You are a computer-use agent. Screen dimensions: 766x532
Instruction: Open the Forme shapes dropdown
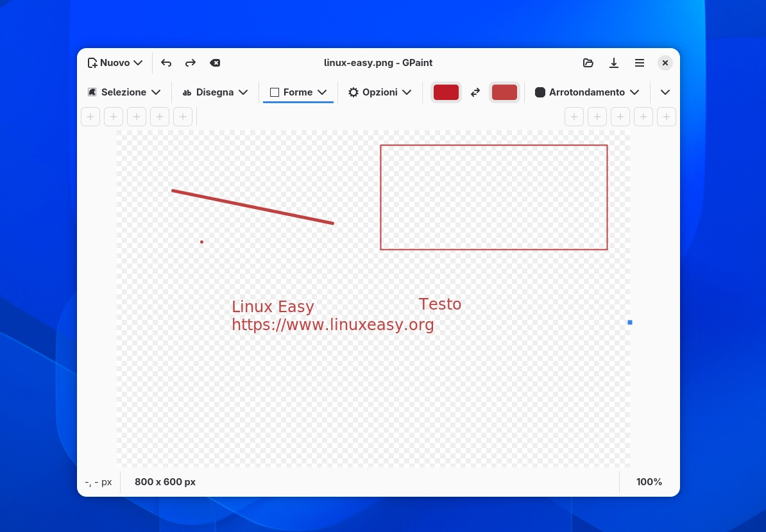(298, 92)
